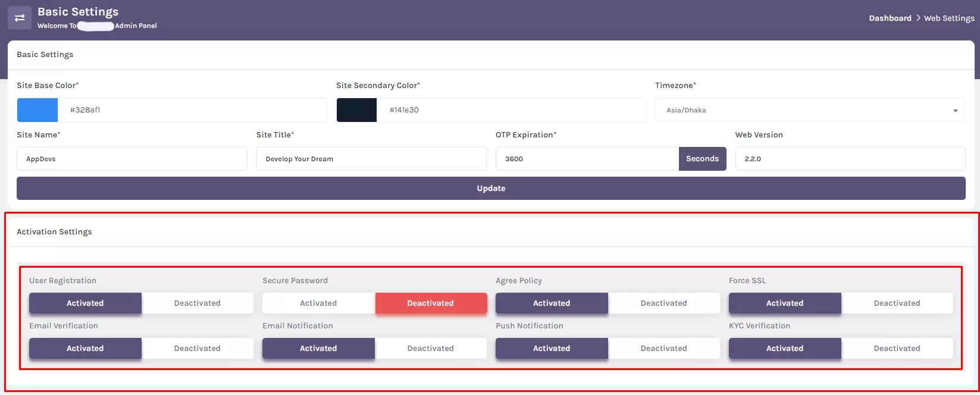Select the Site Title input field
Screen dimensions: 980x395
[x=371, y=159]
